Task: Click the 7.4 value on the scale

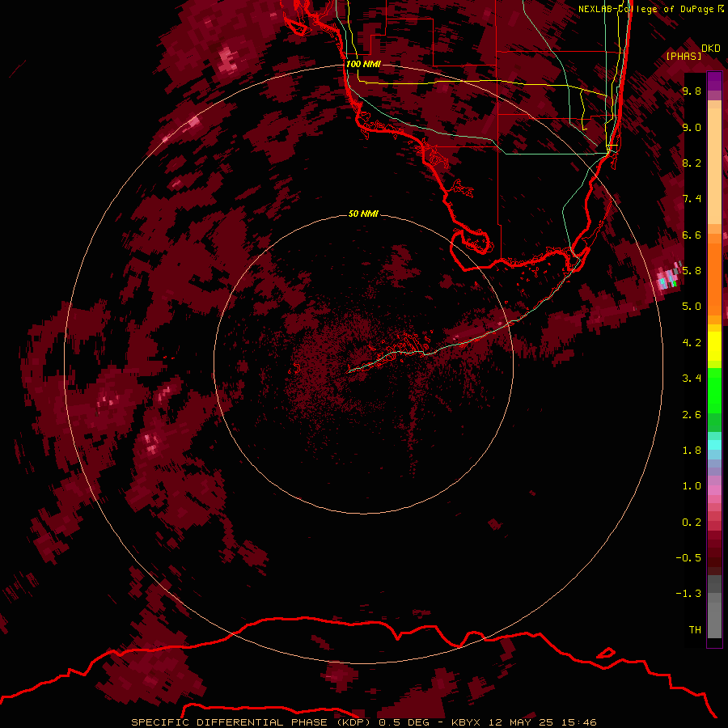Action: click(x=692, y=199)
